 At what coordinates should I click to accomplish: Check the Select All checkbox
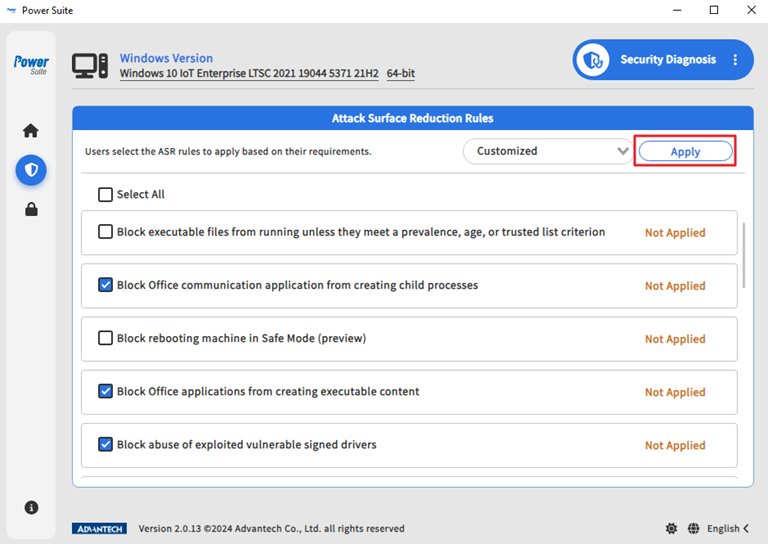(105, 195)
